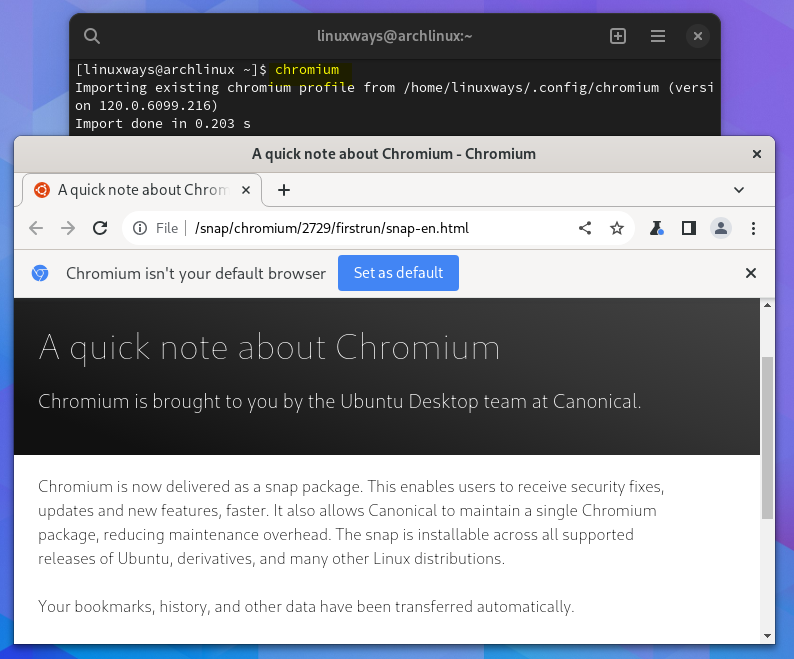Go back to the previous page
The height and width of the screenshot is (659, 794).
point(36,228)
